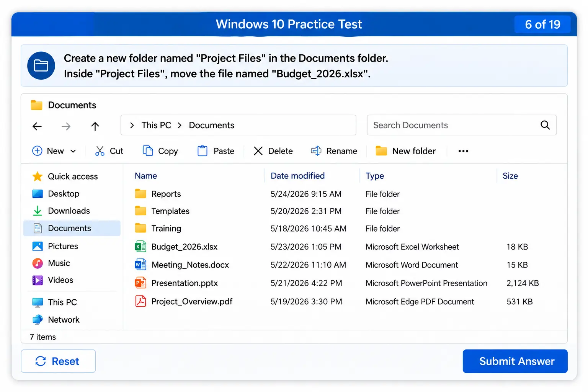Image resolution: width=588 pixels, height=392 pixels.
Task: Open Downloads in the sidebar
Action: [61, 211]
